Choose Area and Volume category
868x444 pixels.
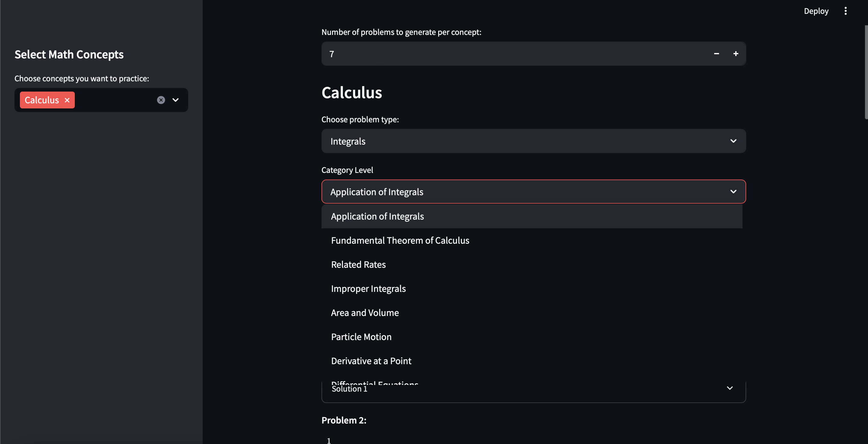(365, 313)
